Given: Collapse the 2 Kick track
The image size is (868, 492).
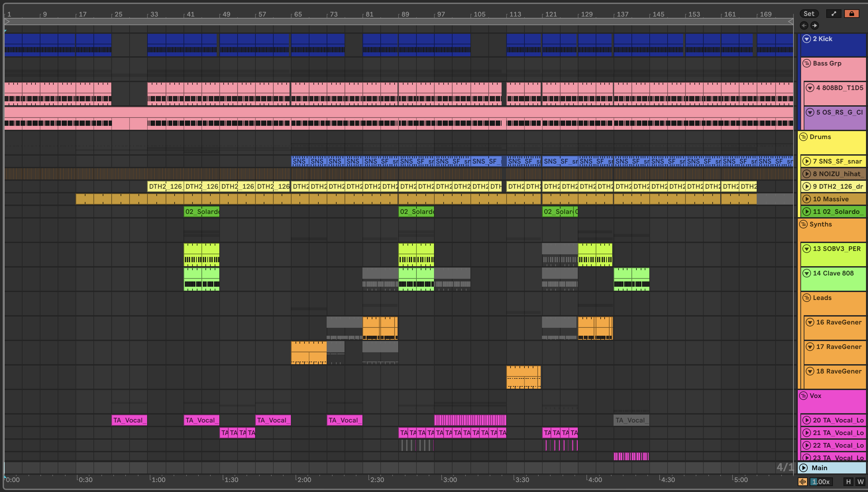Looking at the screenshot, I should pos(806,39).
